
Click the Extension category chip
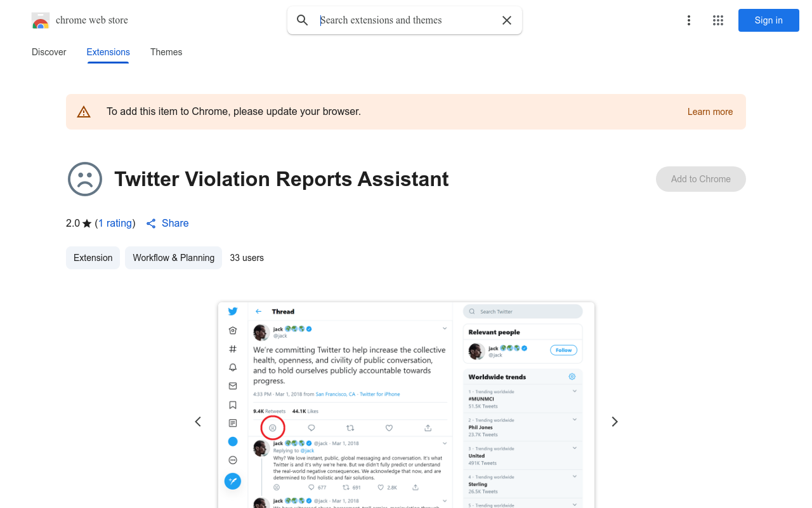click(x=93, y=258)
